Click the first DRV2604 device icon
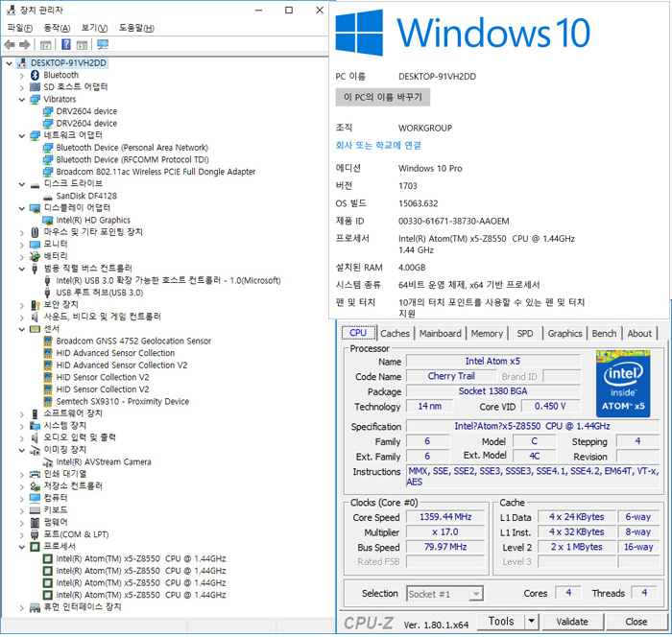Viewport: 672px width, 637px height. (x=48, y=111)
